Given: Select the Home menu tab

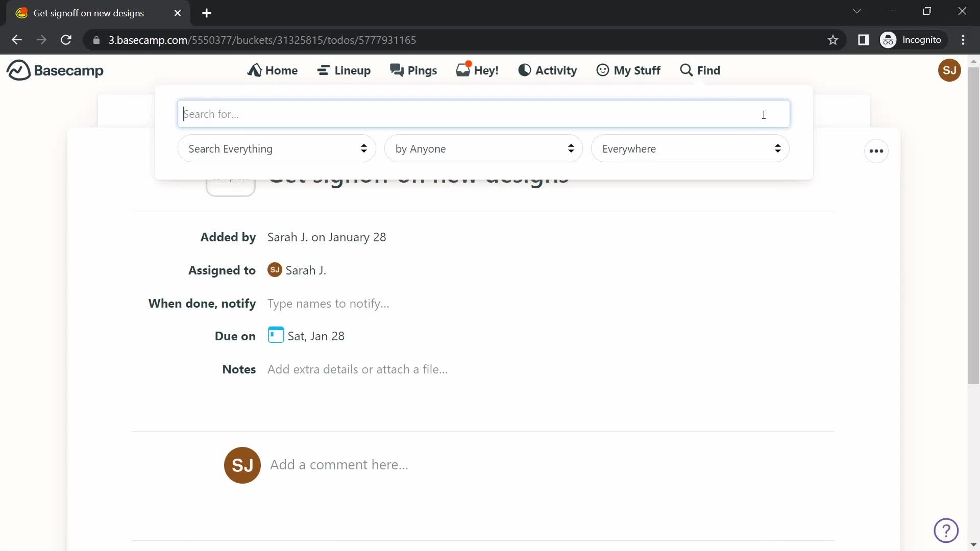Looking at the screenshot, I should click(273, 70).
